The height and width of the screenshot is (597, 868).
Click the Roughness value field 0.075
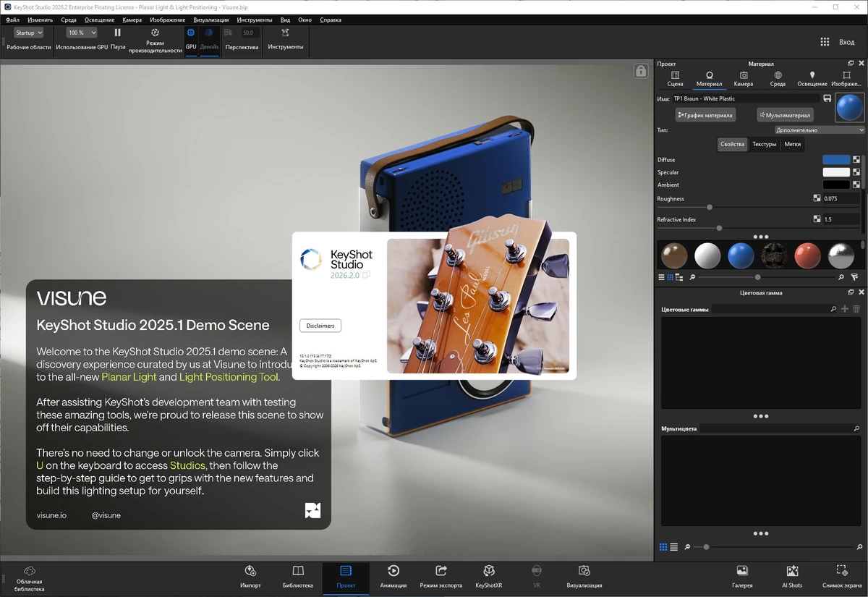click(x=841, y=198)
